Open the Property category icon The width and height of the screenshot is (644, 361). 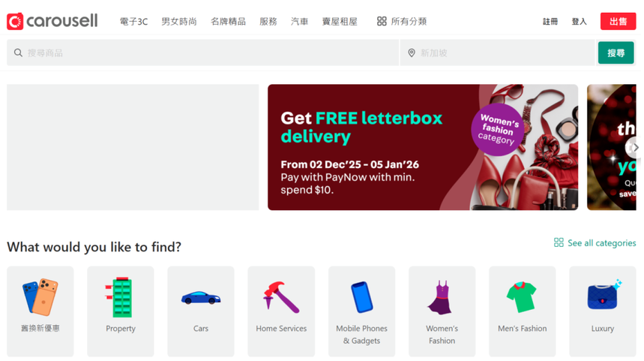[x=121, y=298]
